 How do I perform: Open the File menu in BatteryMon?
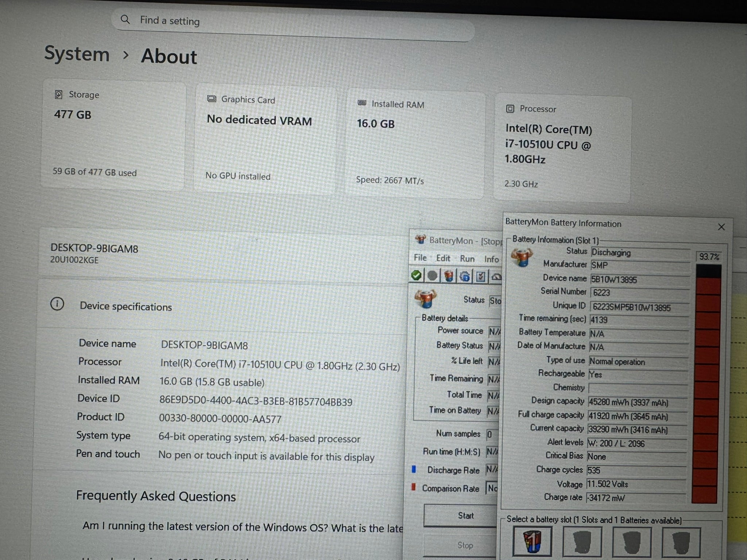click(x=420, y=258)
